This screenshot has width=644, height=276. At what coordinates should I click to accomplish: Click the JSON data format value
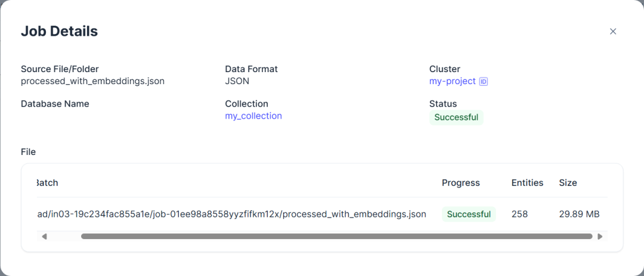(237, 81)
